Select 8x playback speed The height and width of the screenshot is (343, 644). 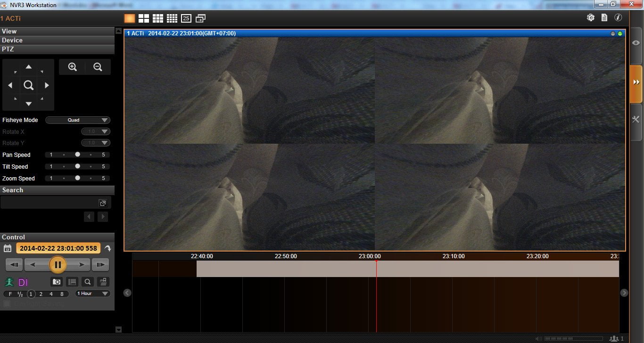[x=62, y=294]
